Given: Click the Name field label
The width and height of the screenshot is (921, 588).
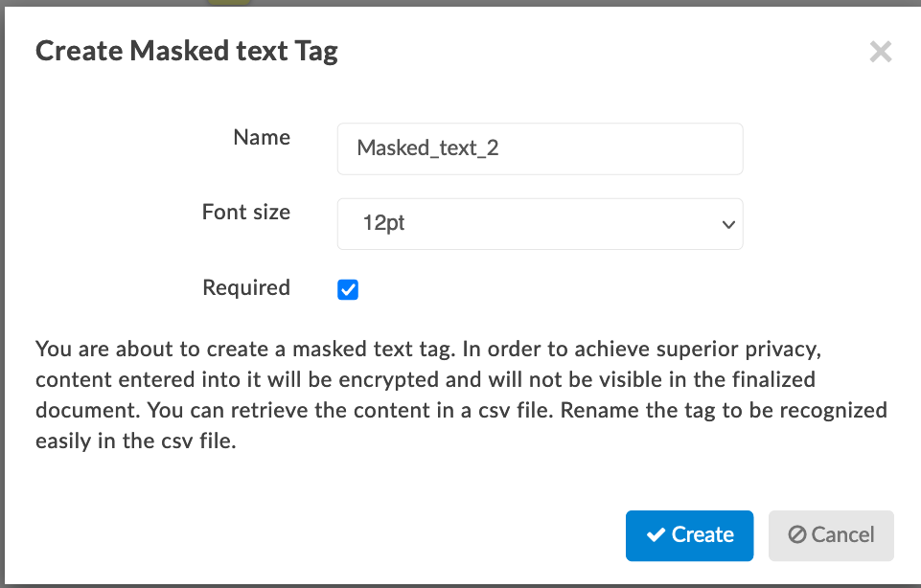Looking at the screenshot, I should (262, 137).
